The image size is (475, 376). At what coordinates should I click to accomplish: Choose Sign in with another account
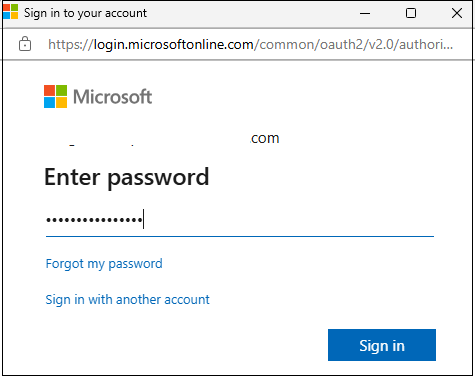click(x=127, y=300)
